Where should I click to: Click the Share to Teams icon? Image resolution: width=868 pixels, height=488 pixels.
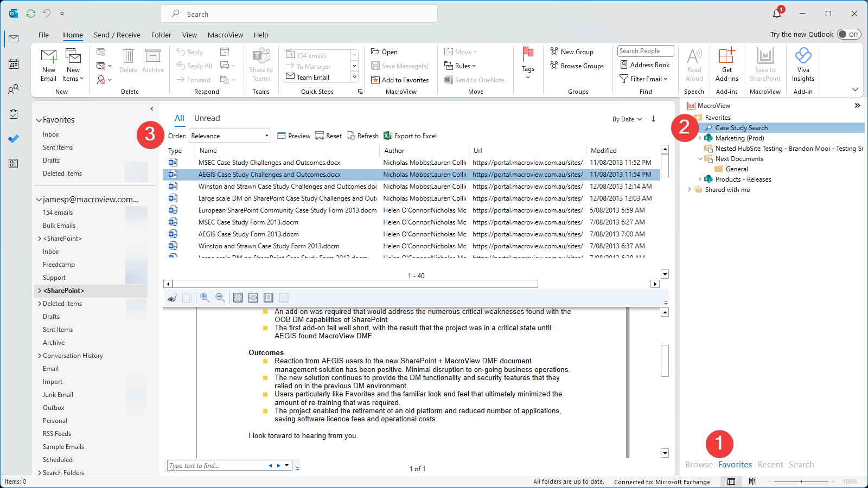pyautogui.click(x=261, y=65)
